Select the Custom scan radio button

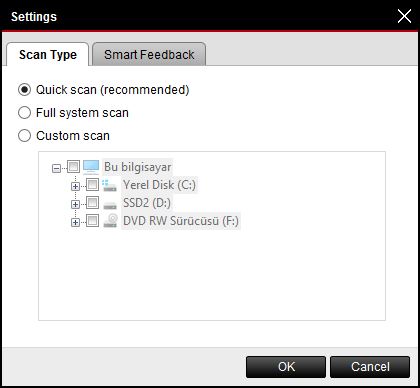(24, 136)
